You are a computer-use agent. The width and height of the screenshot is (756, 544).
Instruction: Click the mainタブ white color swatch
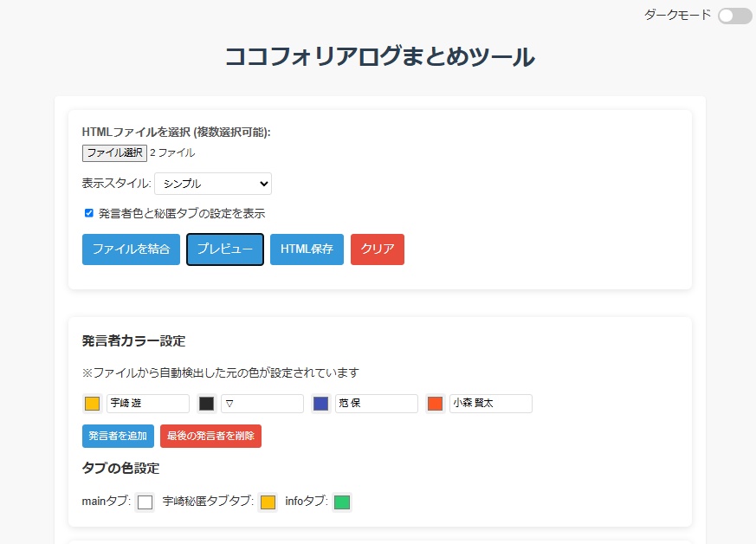(x=145, y=502)
